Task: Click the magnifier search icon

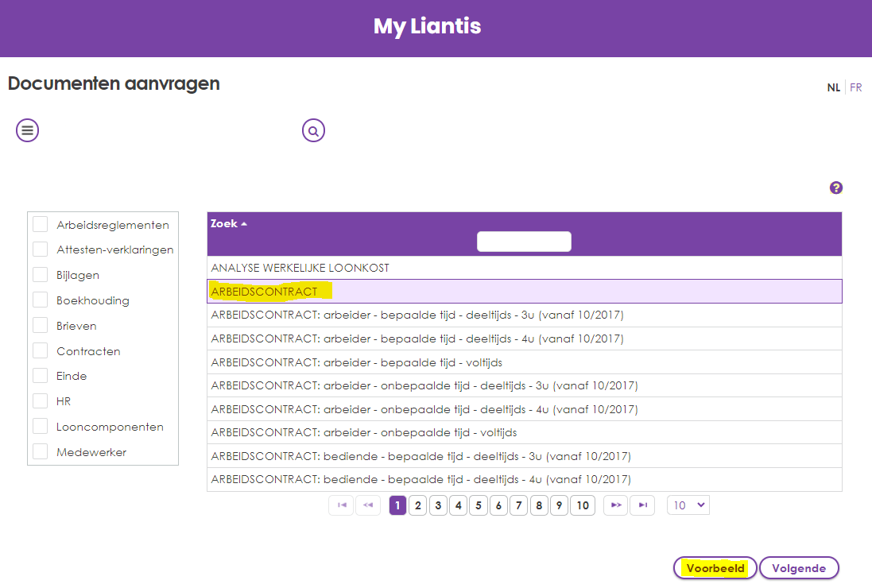Action: coord(314,130)
